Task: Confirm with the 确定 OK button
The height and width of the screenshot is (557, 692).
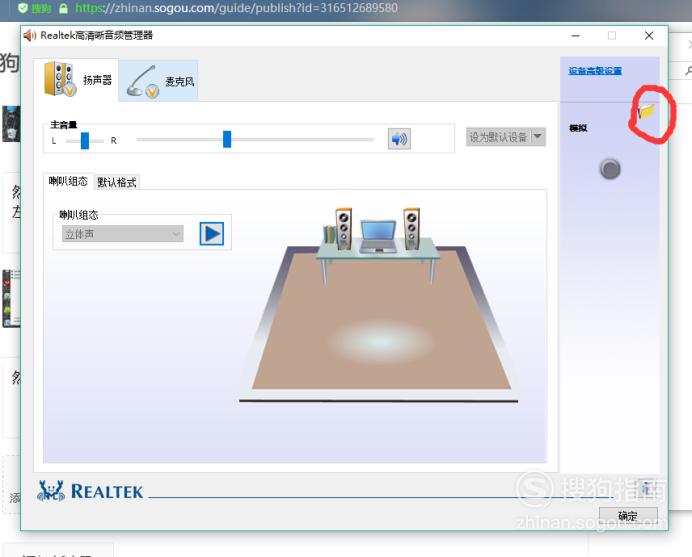Action: coord(628,516)
